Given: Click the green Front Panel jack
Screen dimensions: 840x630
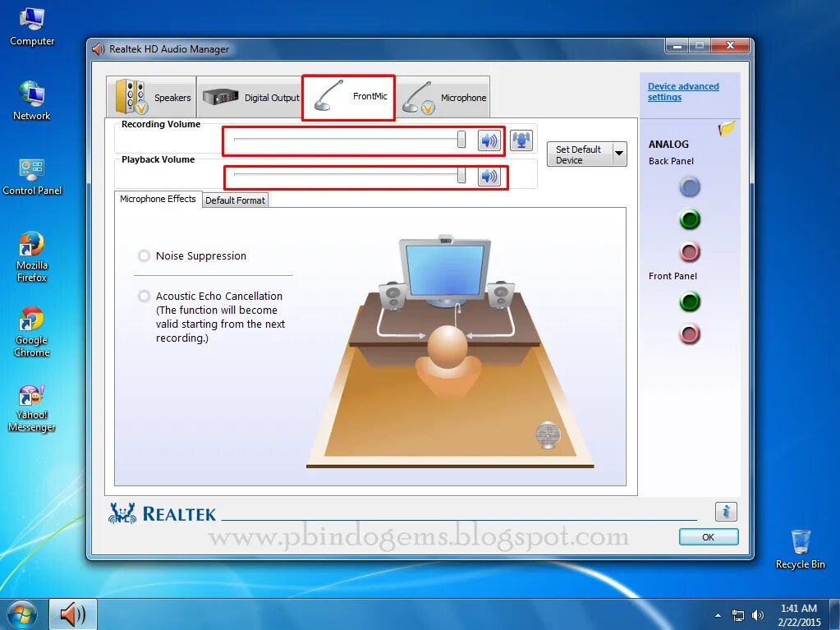Looking at the screenshot, I should tap(690, 301).
